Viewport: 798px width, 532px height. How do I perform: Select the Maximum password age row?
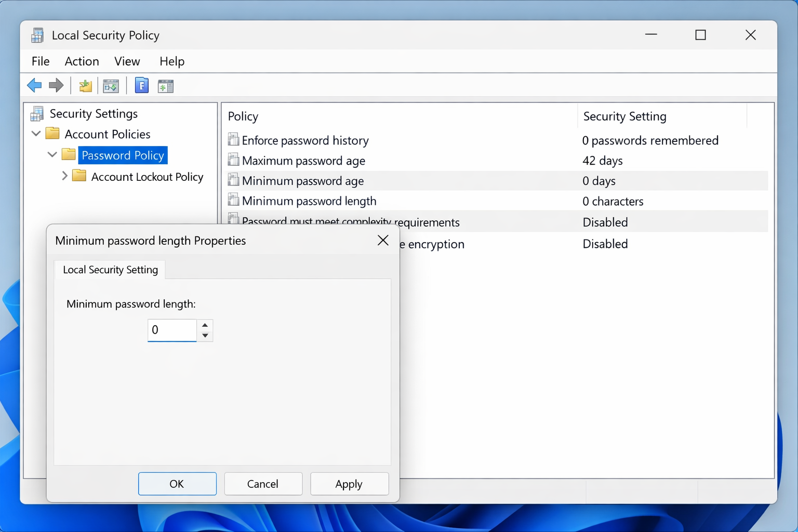coord(497,161)
